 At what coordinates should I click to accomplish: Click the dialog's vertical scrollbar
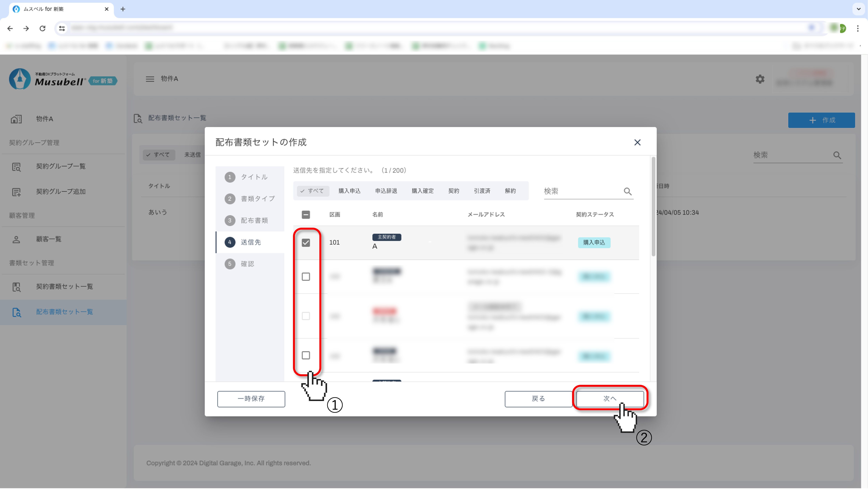click(x=653, y=207)
